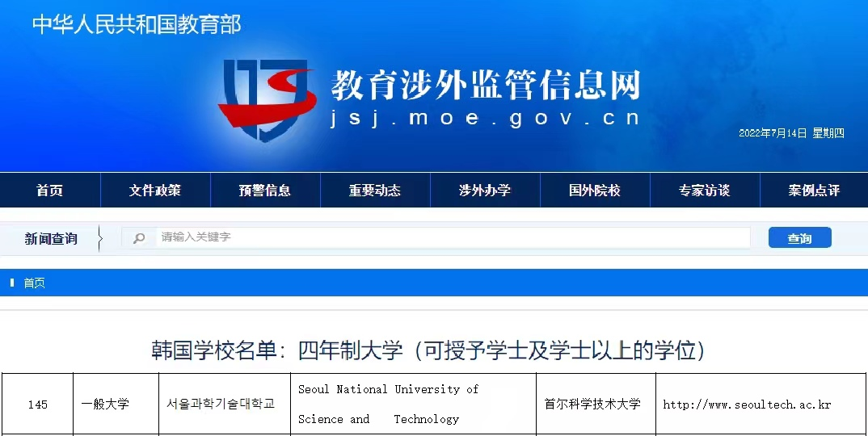This screenshot has width=868, height=436.
Task: Click the 韩国学校名单 page heading
Action: click(428, 350)
